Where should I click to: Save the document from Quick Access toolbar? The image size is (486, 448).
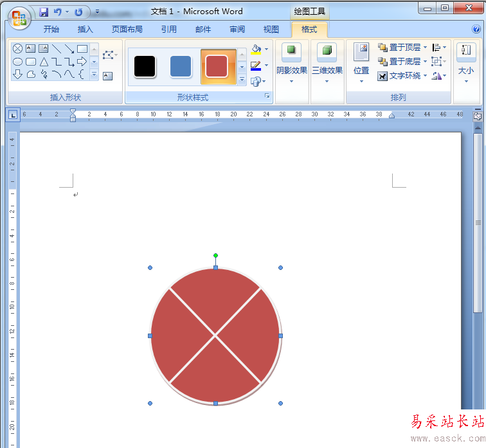(x=44, y=12)
